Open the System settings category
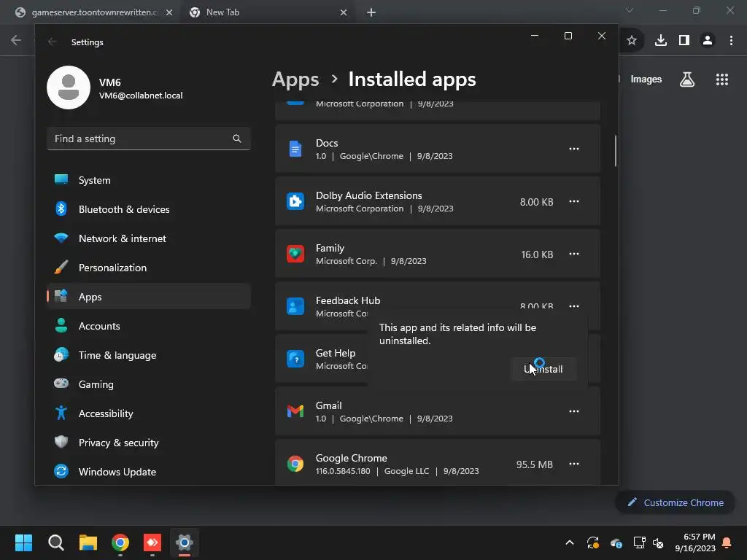Viewport: 747px width, 560px height. [149, 180]
